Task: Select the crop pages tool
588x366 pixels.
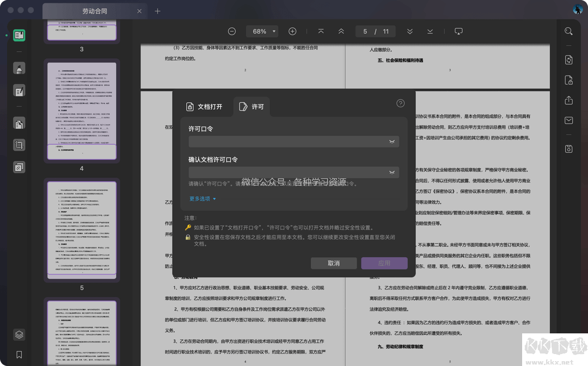Action: coord(19,145)
